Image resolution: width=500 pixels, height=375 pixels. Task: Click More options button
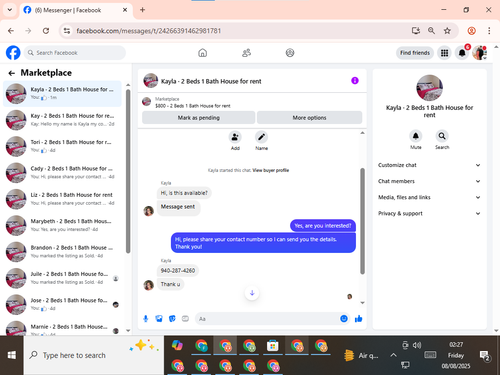[x=309, y=118]
